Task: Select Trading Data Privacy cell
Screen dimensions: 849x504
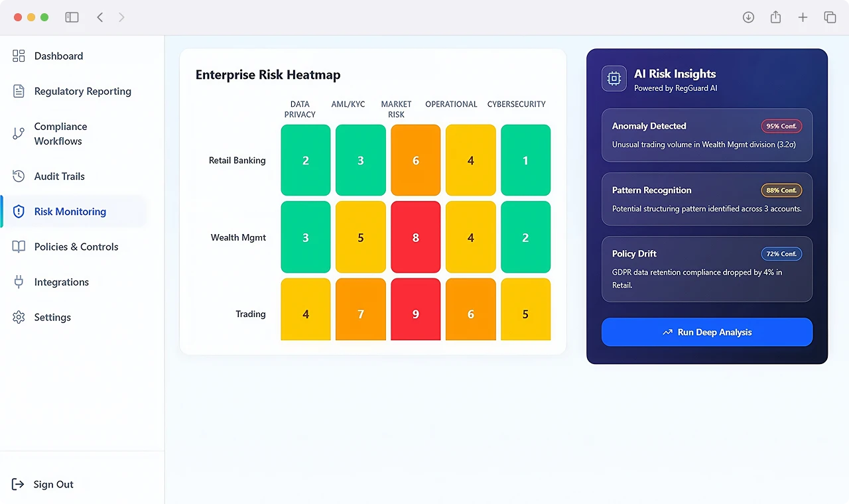Action: click(x=306, y=310)
